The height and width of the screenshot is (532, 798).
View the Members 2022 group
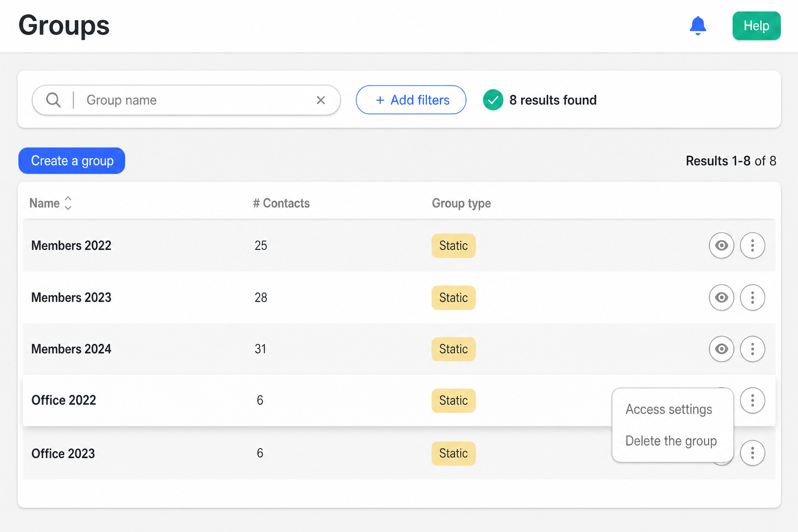tap(722, 245)
